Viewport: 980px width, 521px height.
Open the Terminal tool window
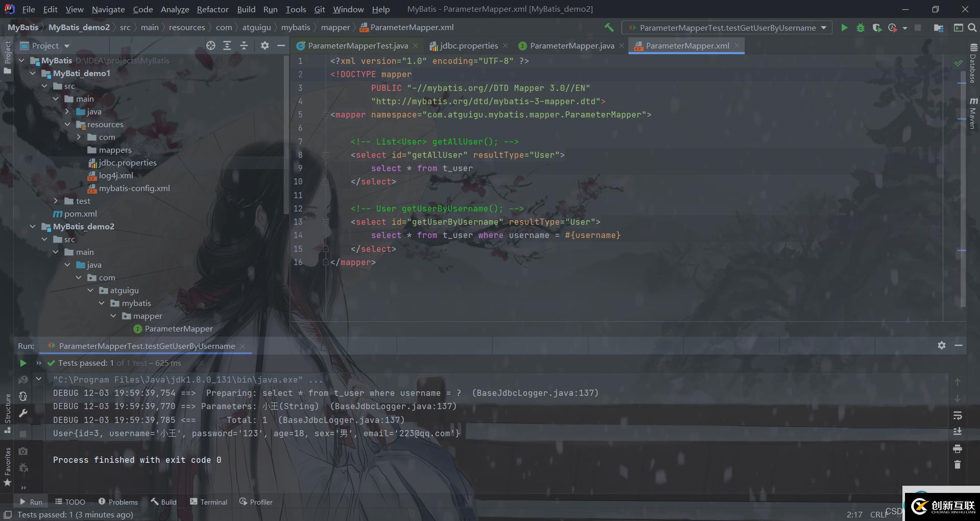208,502
